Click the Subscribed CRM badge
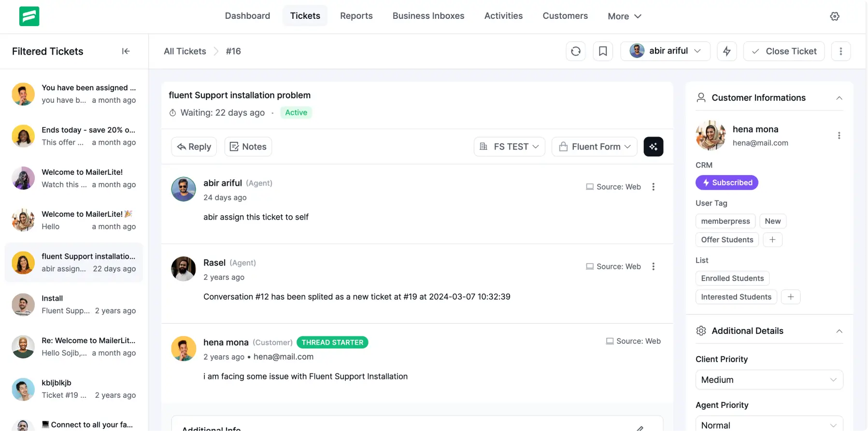 coord(727,182)
